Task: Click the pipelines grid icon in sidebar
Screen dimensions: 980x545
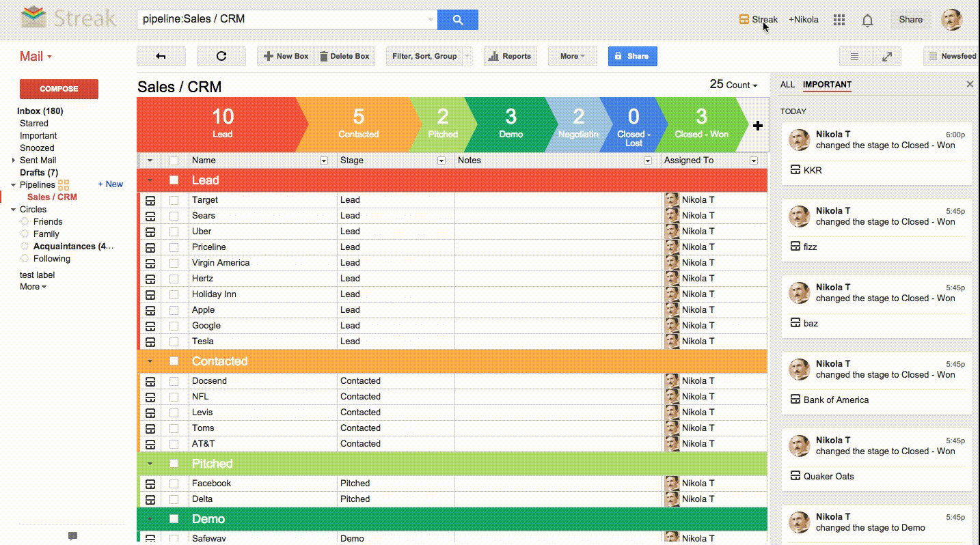Action: 64,184
